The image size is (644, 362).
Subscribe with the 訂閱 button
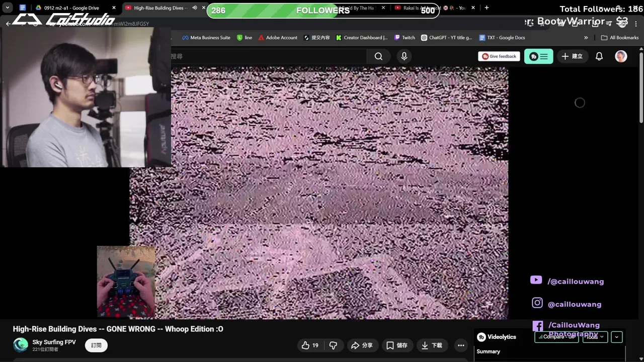click(96, 345)
